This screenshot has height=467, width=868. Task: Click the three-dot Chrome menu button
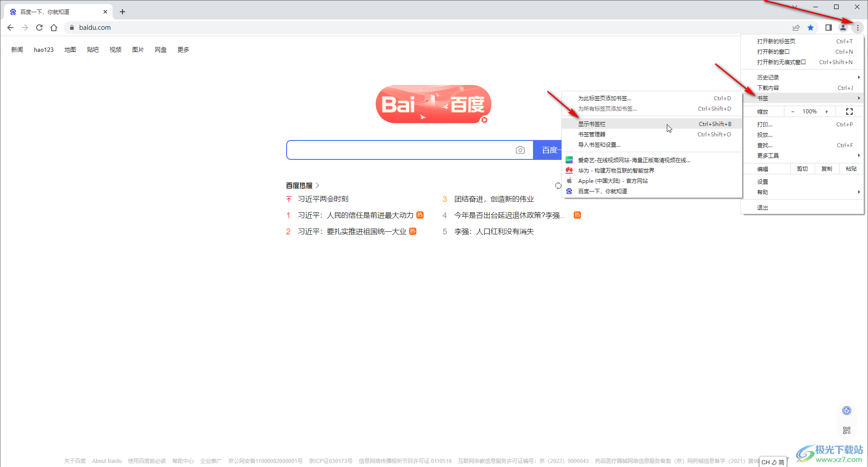pos(858,28)
